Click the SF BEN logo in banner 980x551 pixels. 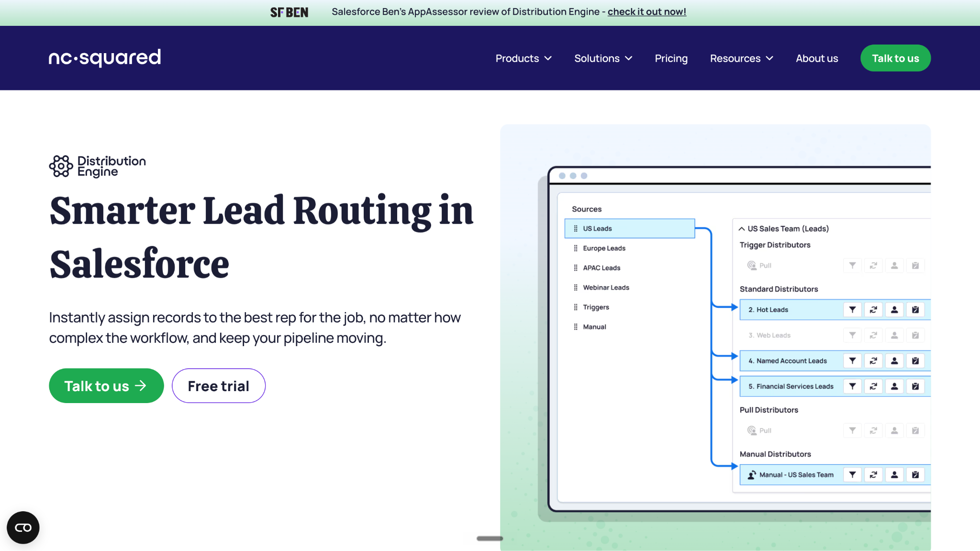pos(290,12)
